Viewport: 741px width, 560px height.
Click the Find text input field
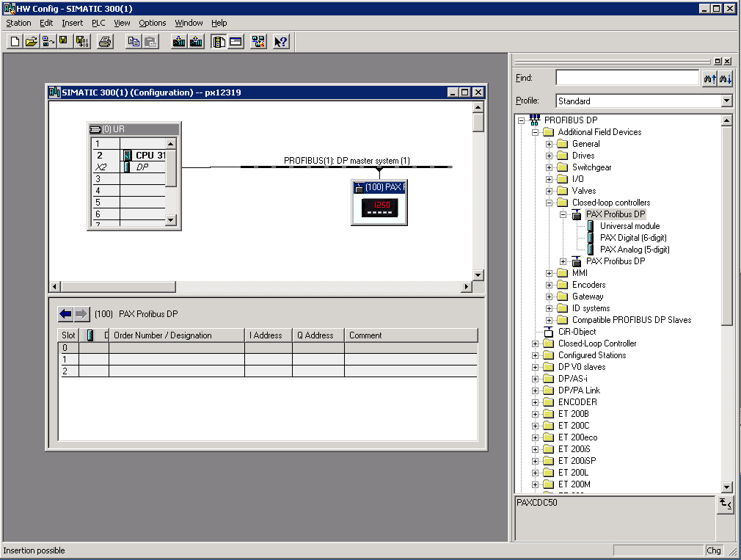(627, 78)
